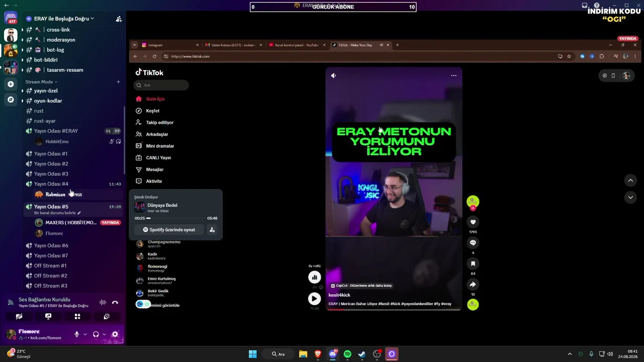Bookmark the TikTok video
Screen dimensions: 644x362
tap(473, 263)
